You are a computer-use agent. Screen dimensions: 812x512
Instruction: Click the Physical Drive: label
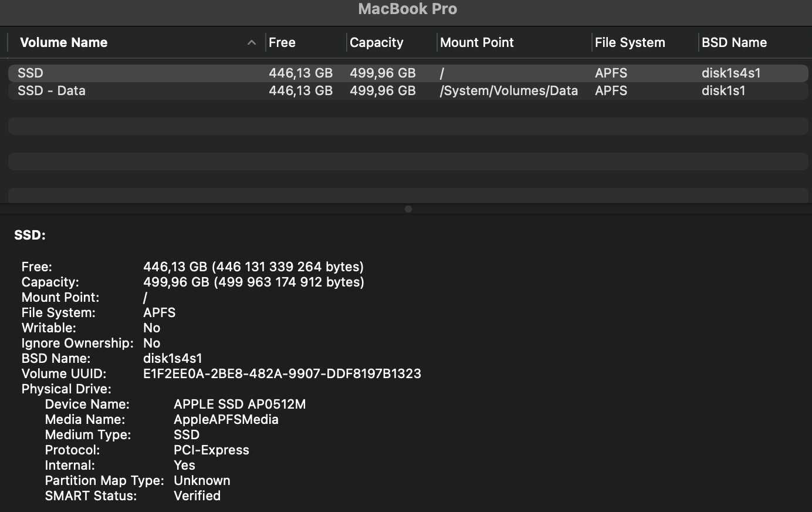[x=66, y=389]
